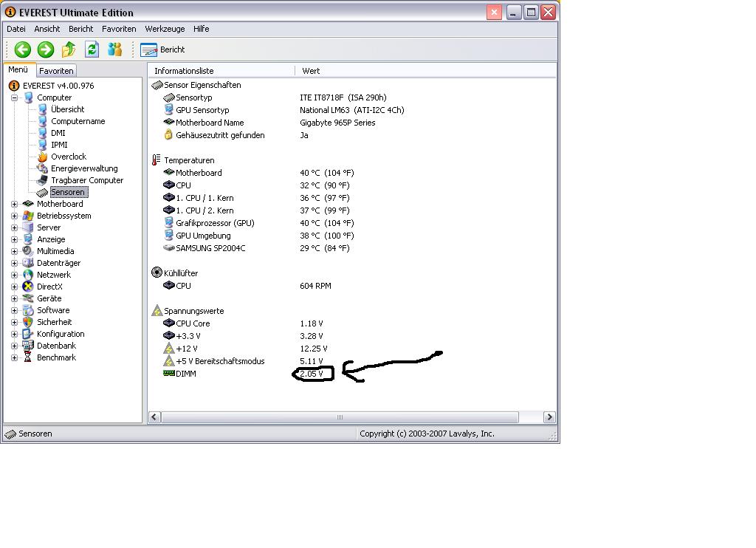
Task: Click the green Forward arrow toolbar icon
Action: (46, 49)
